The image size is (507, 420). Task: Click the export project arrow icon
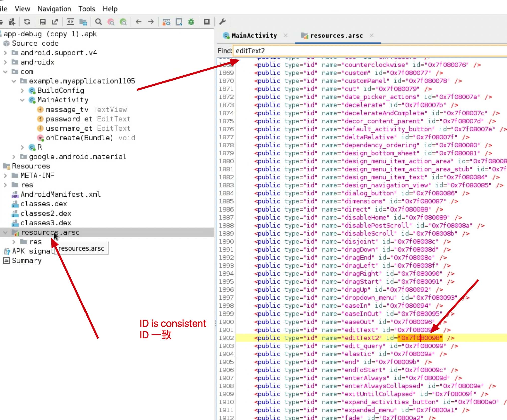[55, 22]
